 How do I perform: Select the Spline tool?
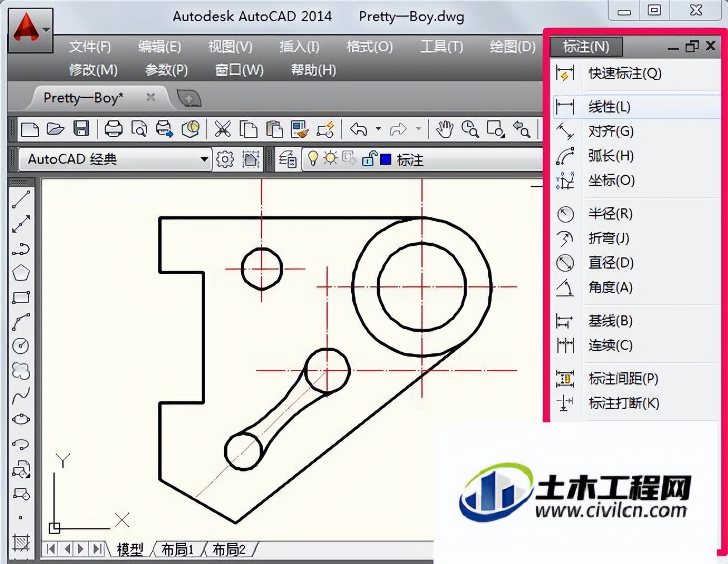pos(21,395)
